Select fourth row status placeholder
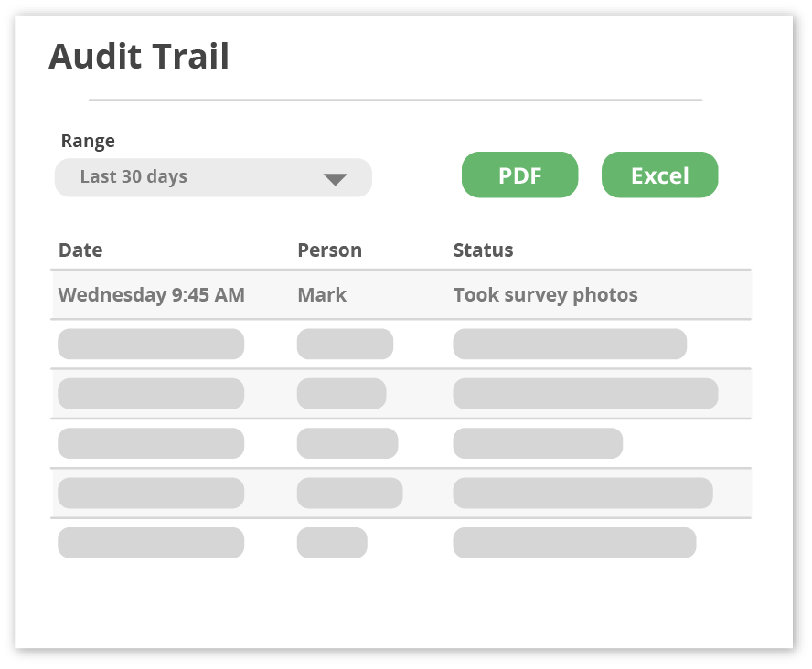812x669 pixels. 538,443
